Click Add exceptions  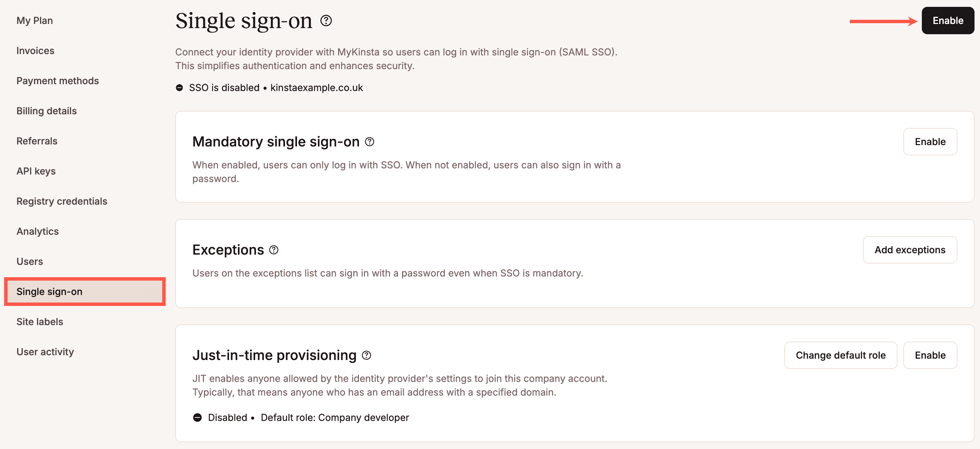[910, 249]
